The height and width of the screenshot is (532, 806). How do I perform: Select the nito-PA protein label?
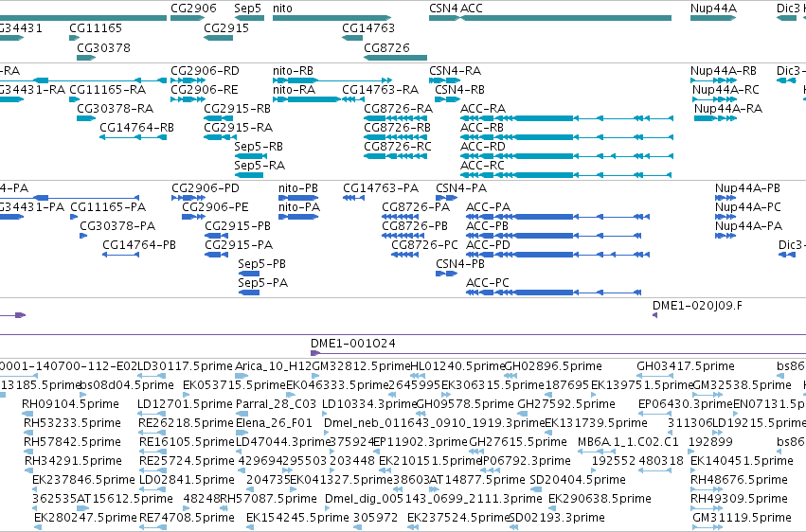299,207
